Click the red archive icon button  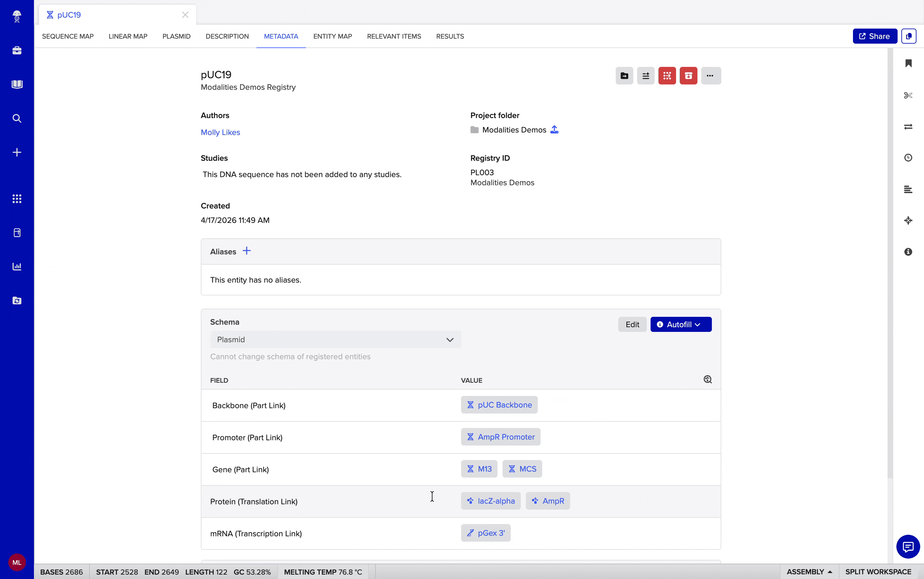coord(688,76)
